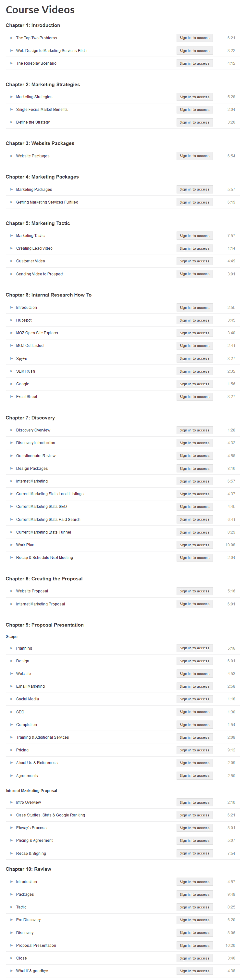The width and height of the screenshot is (247, 980).
Task: Click play triangle next to Pre Discovery
Action: coord(11,920)
